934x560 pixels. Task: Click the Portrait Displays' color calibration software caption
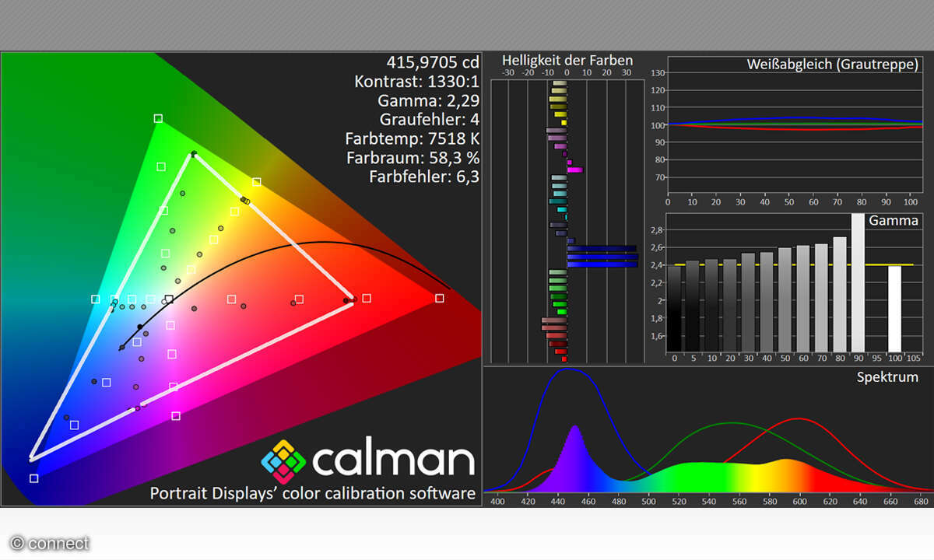coord(312,493)
